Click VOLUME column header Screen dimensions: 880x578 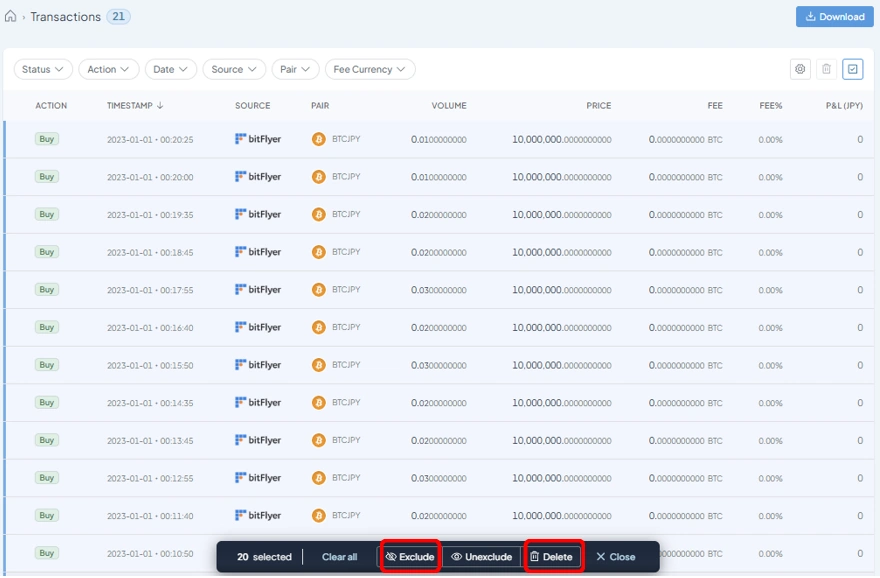coord(449,105)
